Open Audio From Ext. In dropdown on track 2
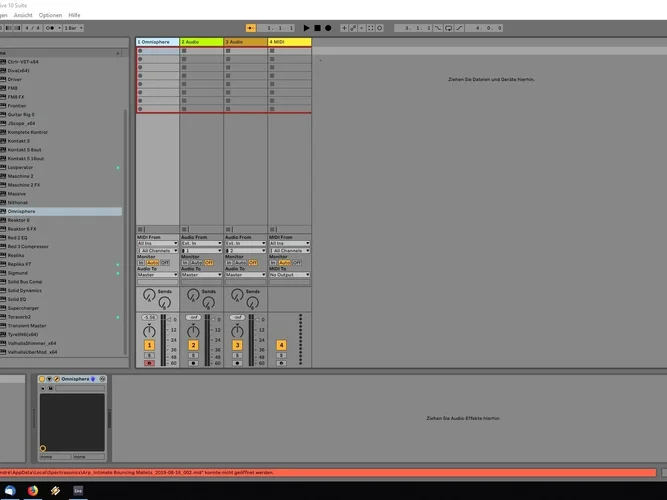Screen dimensions: 667x500 coord(202,243)
